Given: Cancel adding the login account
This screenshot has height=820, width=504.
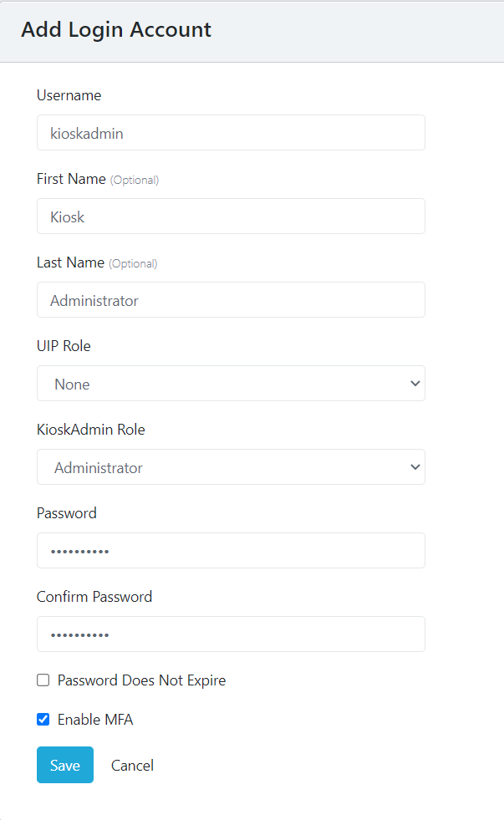Looking at the screenshot, I should [x=132, y=766].
